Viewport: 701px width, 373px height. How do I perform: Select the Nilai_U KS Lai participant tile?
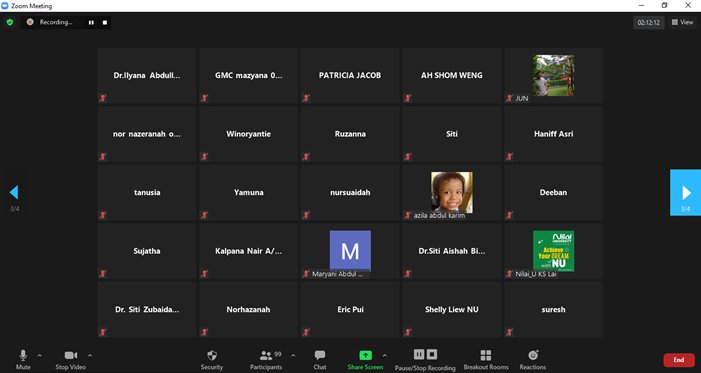pyautogui.click(x=553, y=251)
